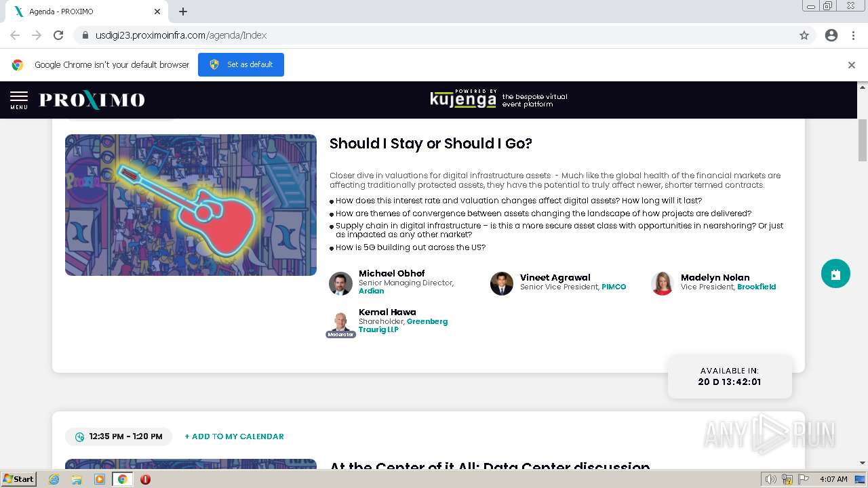The width and height of the screenshot is (868, 488).
Task: Open the volume tray icon
Action: tap(771, 479)
